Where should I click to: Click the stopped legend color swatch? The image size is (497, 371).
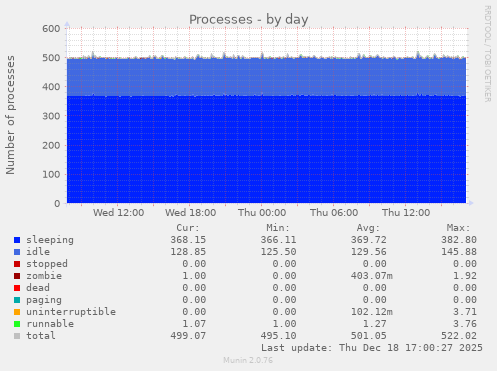pyautogui.click(x=17, y=264)
